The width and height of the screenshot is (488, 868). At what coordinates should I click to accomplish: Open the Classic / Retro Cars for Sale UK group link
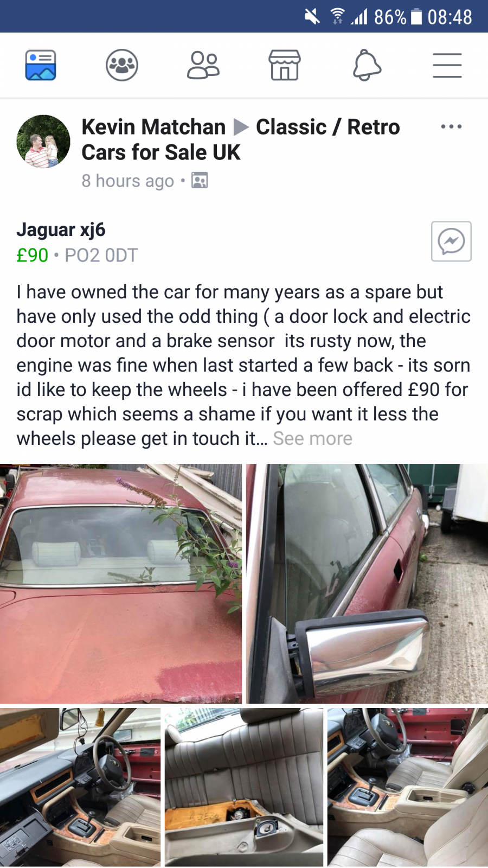[241, 139]
